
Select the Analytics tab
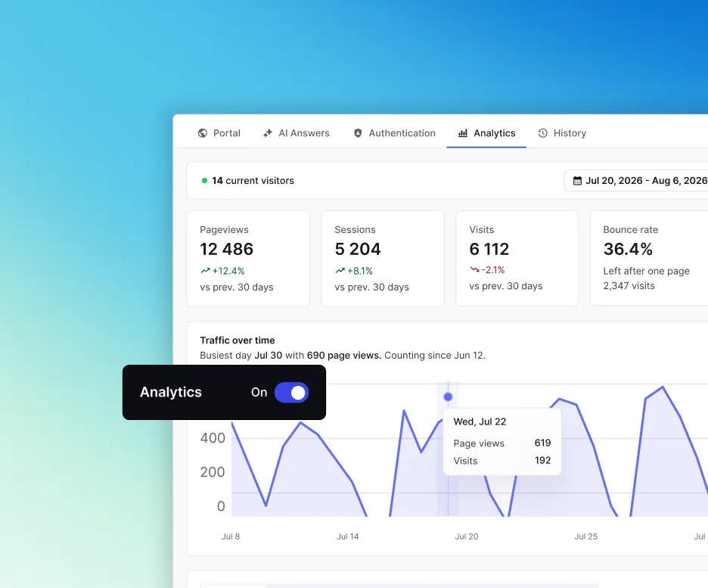(487, 133)
